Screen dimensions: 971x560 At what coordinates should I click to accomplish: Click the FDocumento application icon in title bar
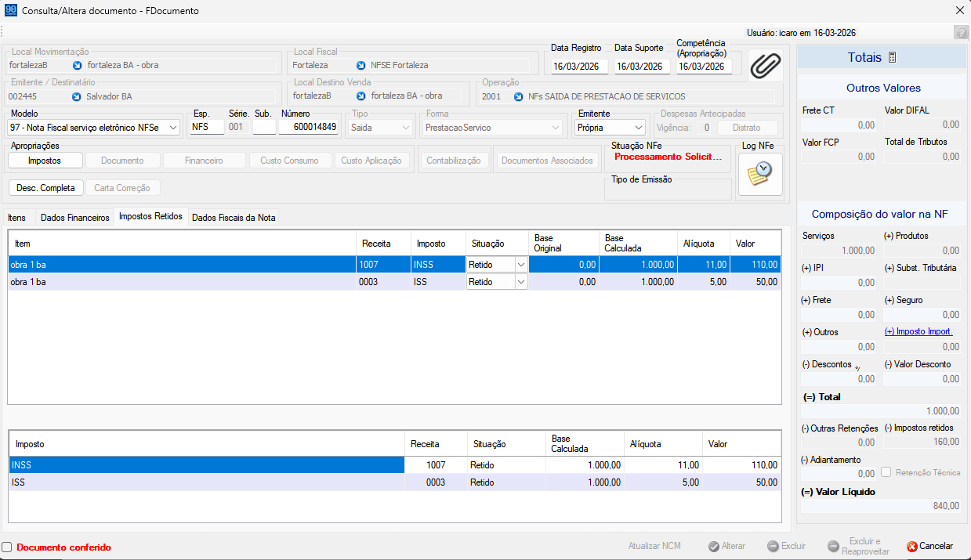pyautogui.click(x=10, y=11)
